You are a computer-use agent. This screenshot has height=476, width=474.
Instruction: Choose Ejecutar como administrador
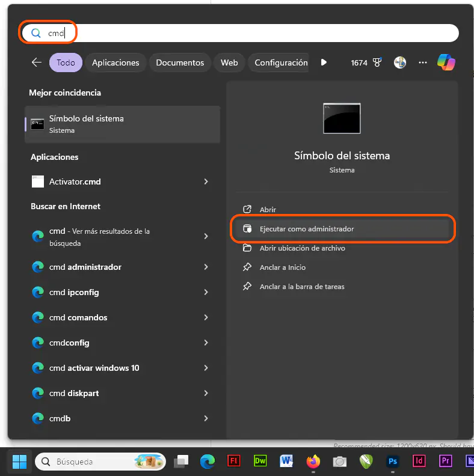pyautogui.click(x=342, y=228)
